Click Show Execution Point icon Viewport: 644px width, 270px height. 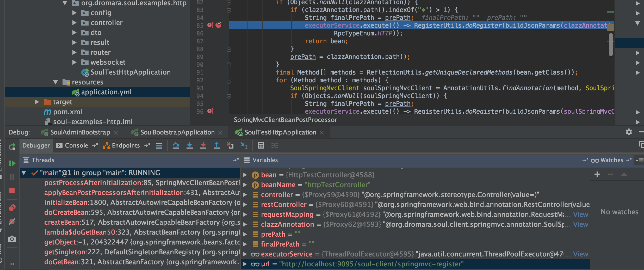(159, 145)
